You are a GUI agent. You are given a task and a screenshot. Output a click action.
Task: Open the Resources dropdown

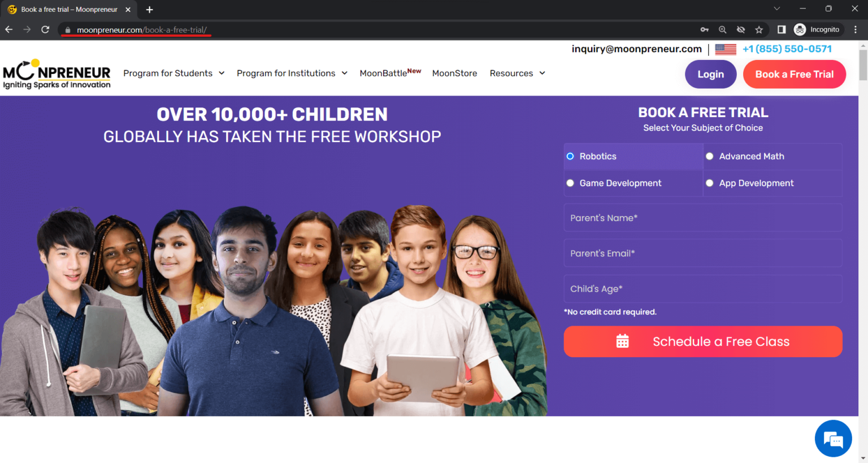518,73
